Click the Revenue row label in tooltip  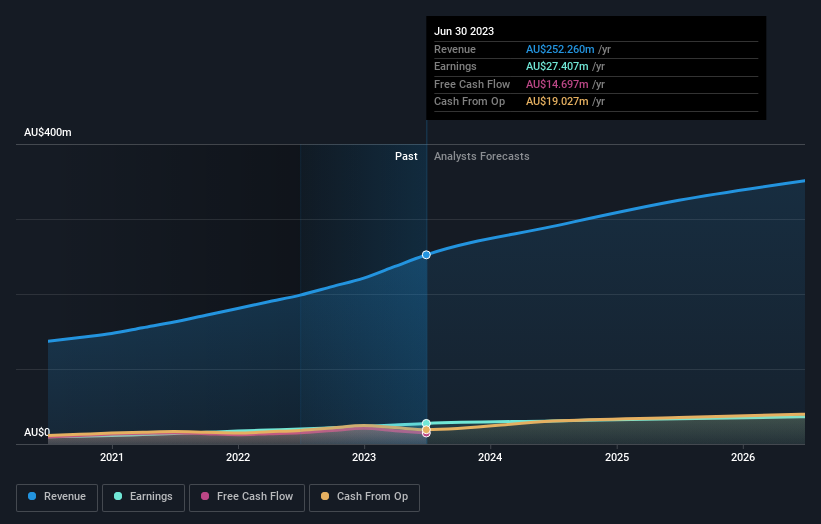pyautogui.click(x=454, y=49)
